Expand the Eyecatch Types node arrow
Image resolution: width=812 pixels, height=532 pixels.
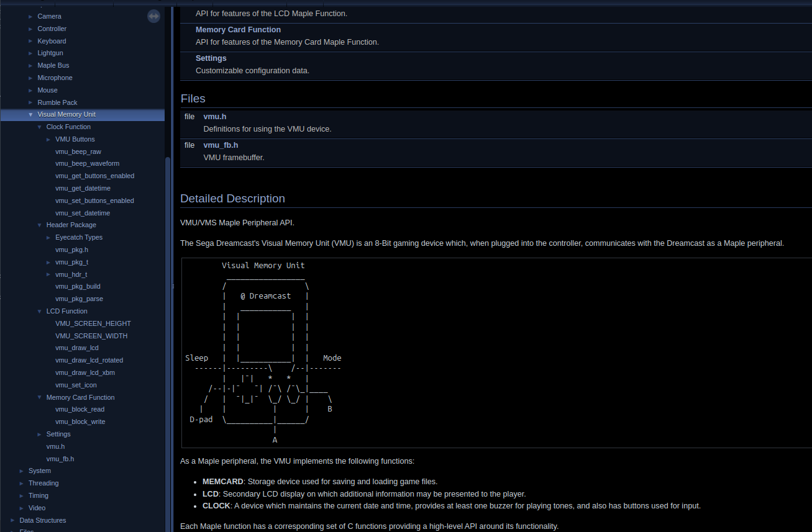tap(48, 237)
